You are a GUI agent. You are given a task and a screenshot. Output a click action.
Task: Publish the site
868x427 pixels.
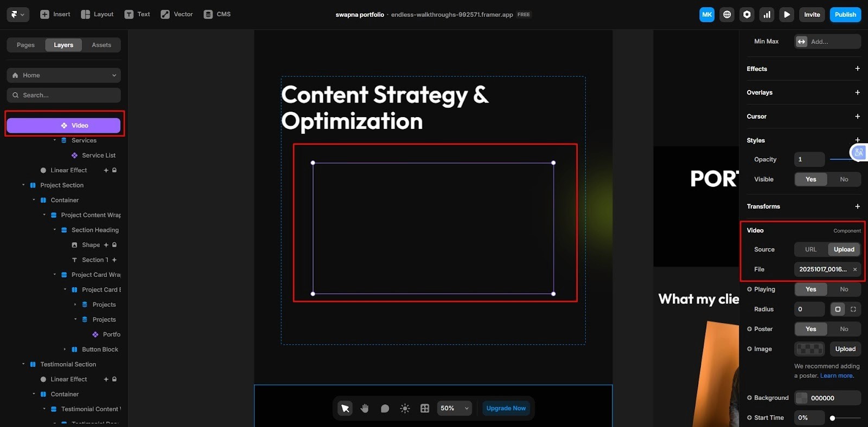[x=845, y=15]
